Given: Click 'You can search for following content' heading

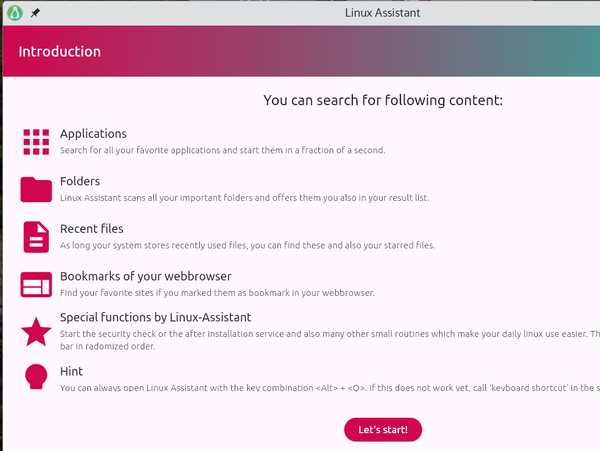Looking at the screenshot, I should pos(383,100).
